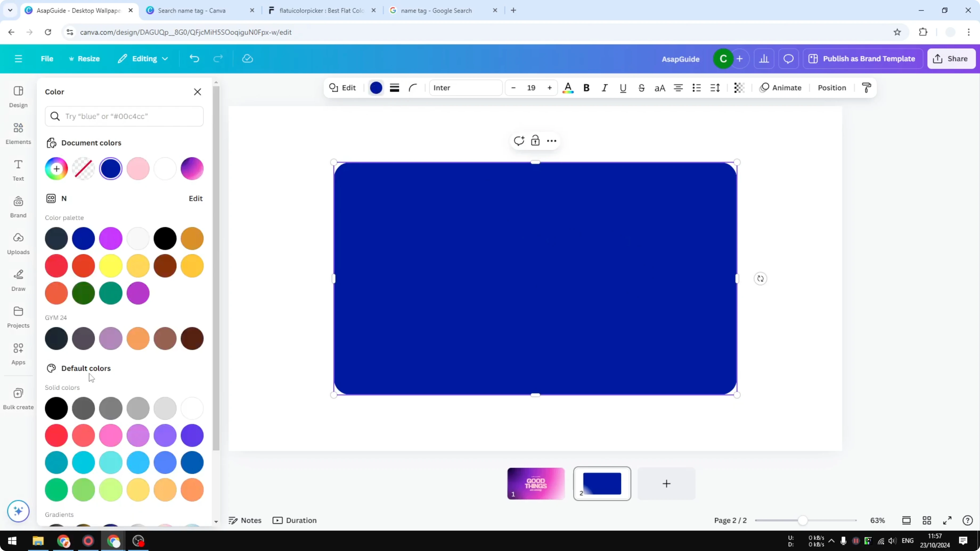This screenshot has width=980, height=551.
Task: Click the Duration button
Action: (295, 520)
